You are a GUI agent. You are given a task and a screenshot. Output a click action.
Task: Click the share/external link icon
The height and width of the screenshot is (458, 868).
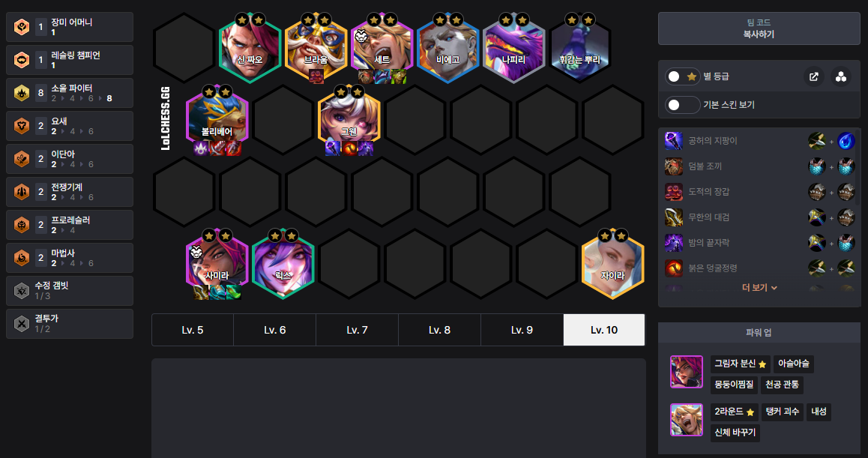[x=814, y=77]
